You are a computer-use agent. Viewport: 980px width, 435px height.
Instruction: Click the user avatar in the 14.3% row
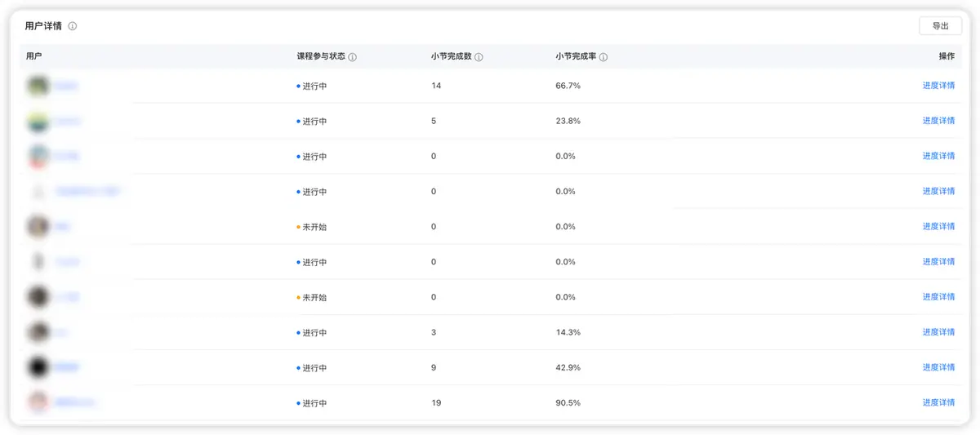38,332
